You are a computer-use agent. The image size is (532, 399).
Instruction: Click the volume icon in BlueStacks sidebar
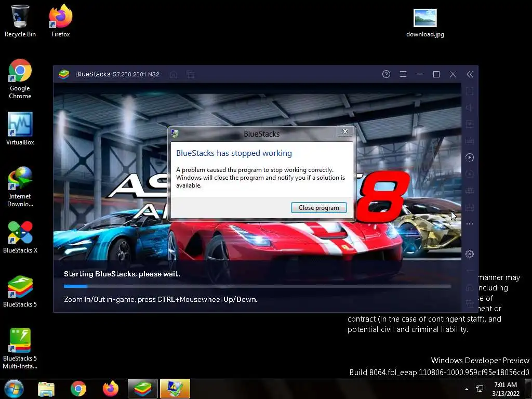[x=470, y=108]
